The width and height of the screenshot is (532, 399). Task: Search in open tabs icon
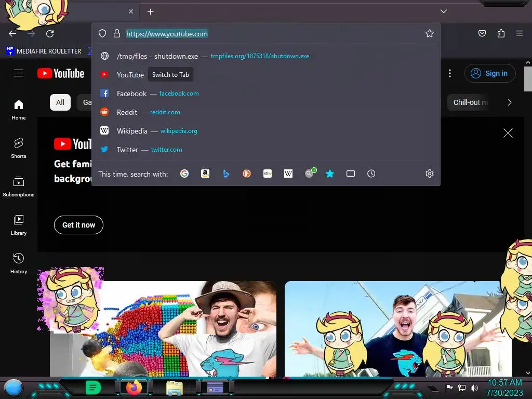pyautogui.click(x=351, y=174)
